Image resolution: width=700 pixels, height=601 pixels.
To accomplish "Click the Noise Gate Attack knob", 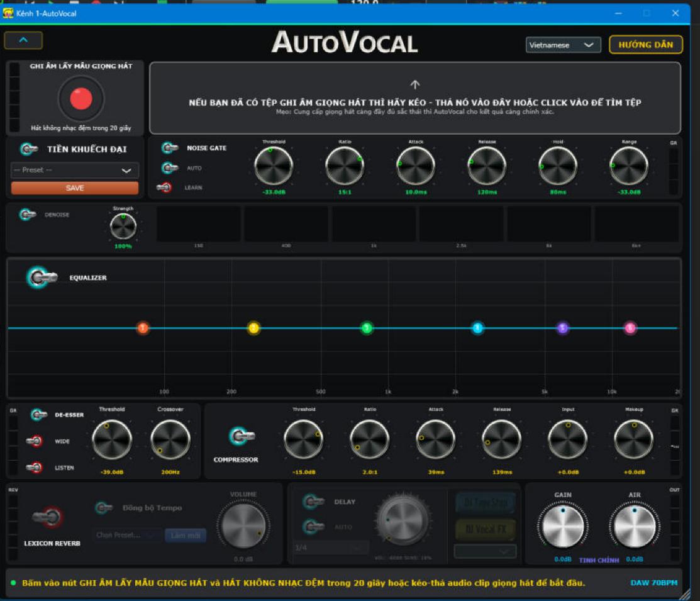I will pos(416,166).
